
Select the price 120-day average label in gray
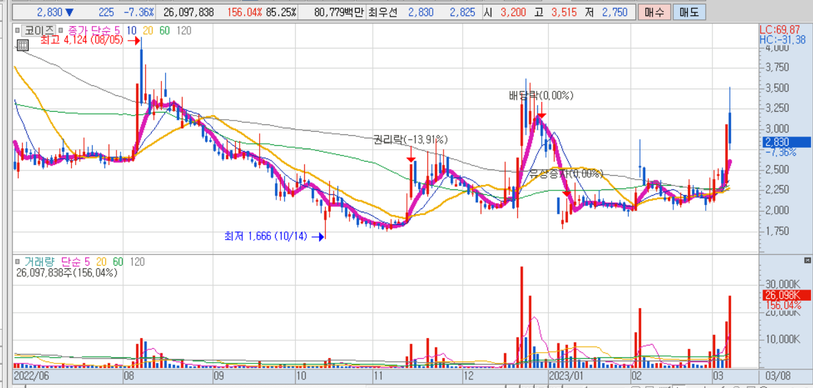[184, 31]
